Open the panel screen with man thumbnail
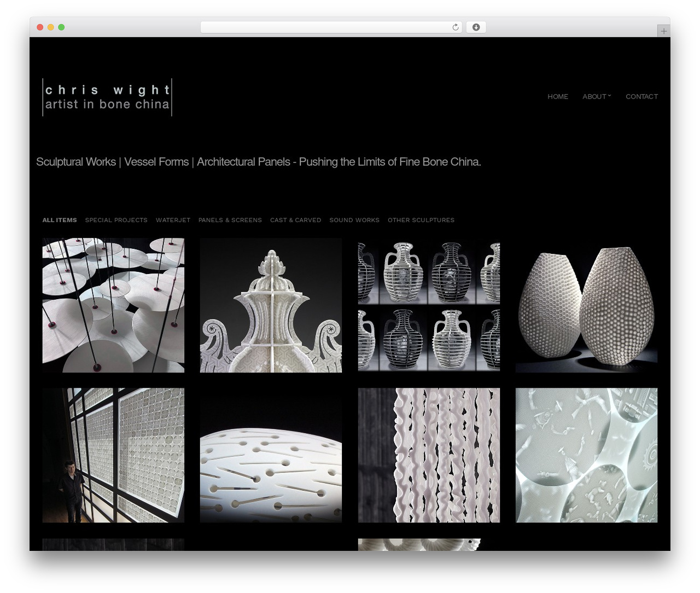Screen dimensions: 700x593 pos(113,455)
